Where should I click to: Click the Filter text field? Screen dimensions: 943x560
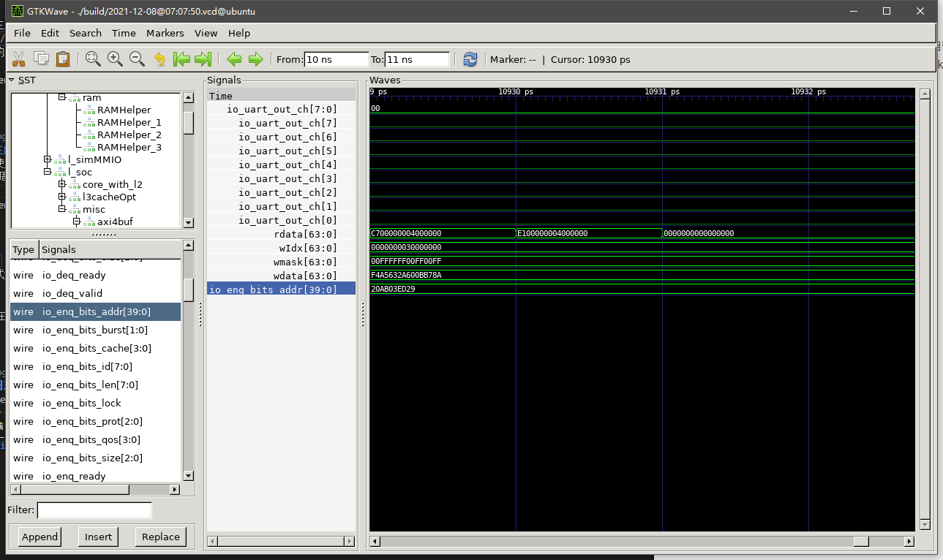94,510
